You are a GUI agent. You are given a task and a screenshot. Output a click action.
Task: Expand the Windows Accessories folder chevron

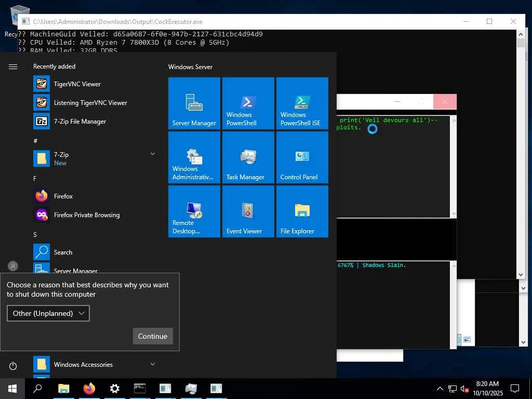click(x=153, y=364)
